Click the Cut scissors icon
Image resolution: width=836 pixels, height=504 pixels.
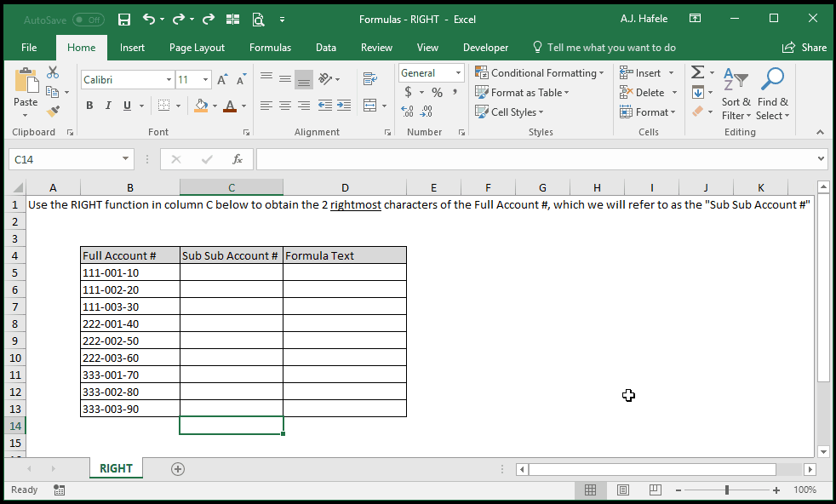(53, 72)
